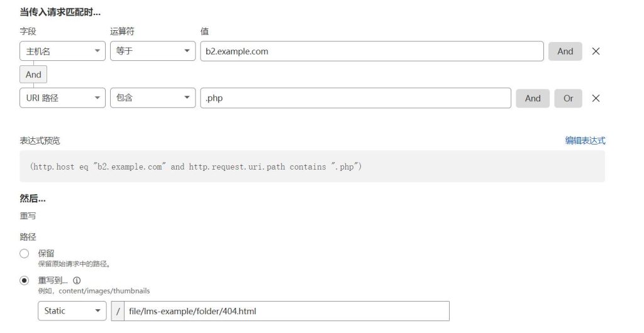Image resolution: width=644 pixels, height=333 pixels.
Task: Remove the b2.example.com hostname condition row
Action: 596,52
